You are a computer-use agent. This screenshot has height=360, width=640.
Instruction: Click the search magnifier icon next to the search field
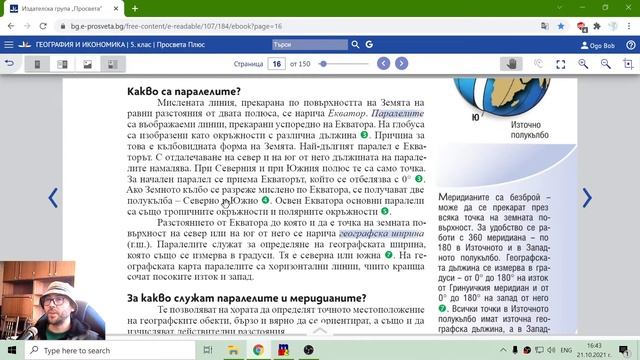tap(355, 44)
